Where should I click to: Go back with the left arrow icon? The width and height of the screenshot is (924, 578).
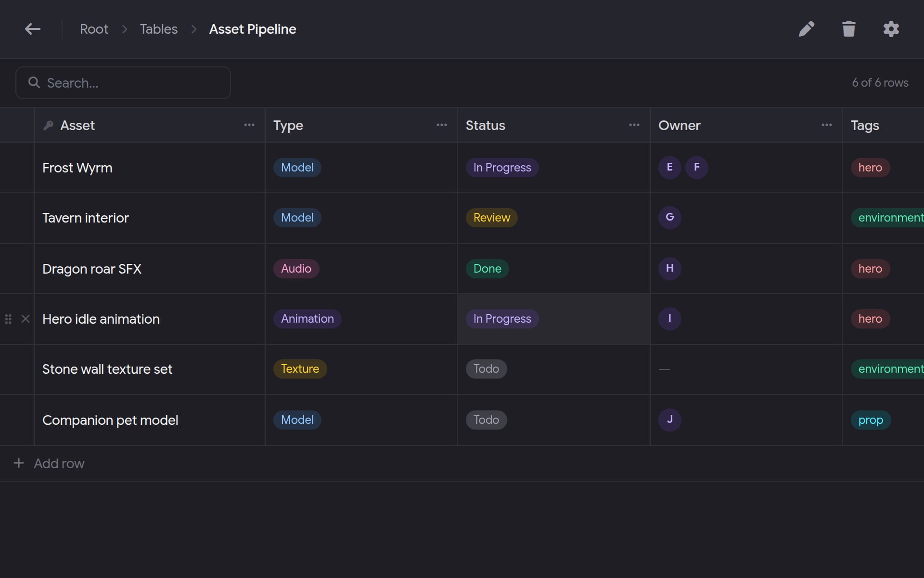(x=33, y=29)
